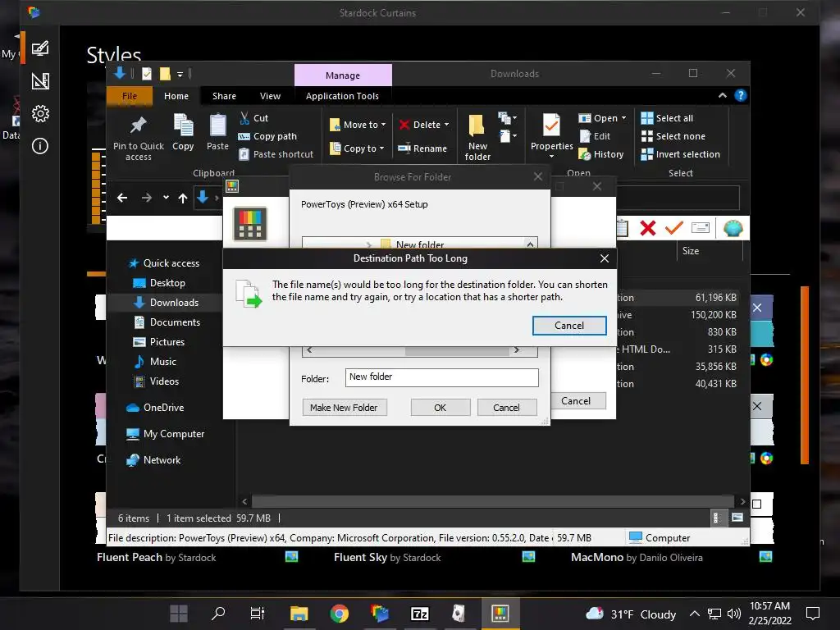Open the File ribbon tab
840x630 pixels.
[x=130, y=96]
